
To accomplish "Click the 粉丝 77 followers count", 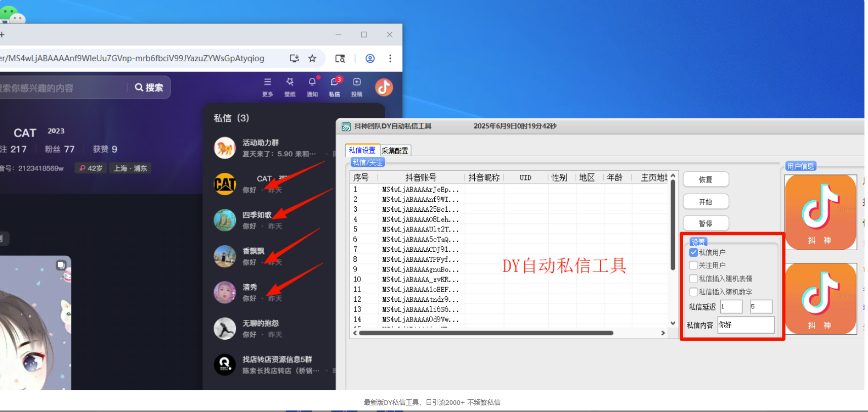I will coord(60,149).
